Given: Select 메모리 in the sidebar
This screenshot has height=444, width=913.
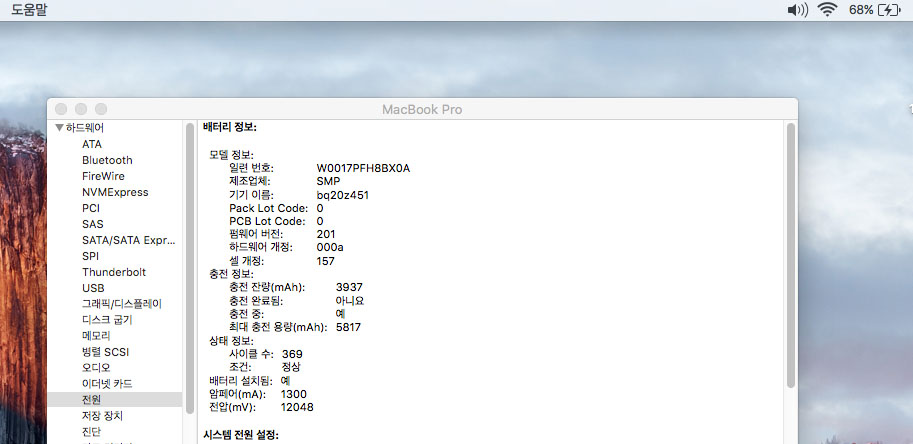Looking at the screenshot, I should click(x=96, y=335).
